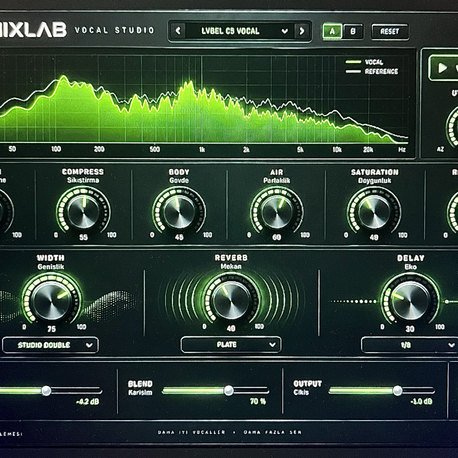458x458 pixels.
Task: Click the COMPRESS label
Action: click(83, 172)
